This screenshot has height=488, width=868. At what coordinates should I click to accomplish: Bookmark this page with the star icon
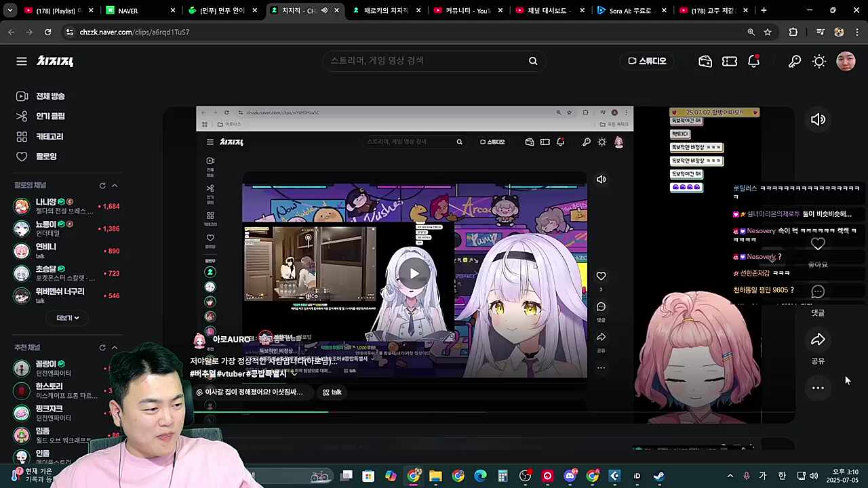pyautogui.click(x=768, y=32)
